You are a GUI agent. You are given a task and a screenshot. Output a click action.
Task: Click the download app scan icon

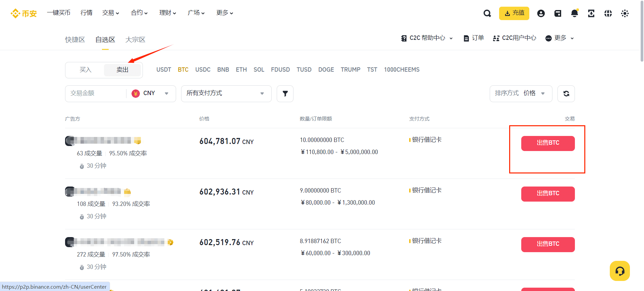591,13
